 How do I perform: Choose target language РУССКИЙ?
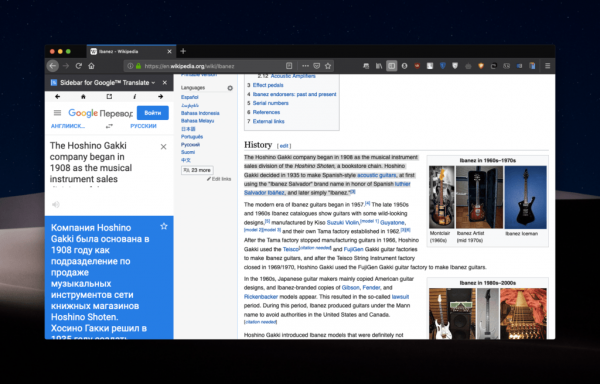[143, 126]
